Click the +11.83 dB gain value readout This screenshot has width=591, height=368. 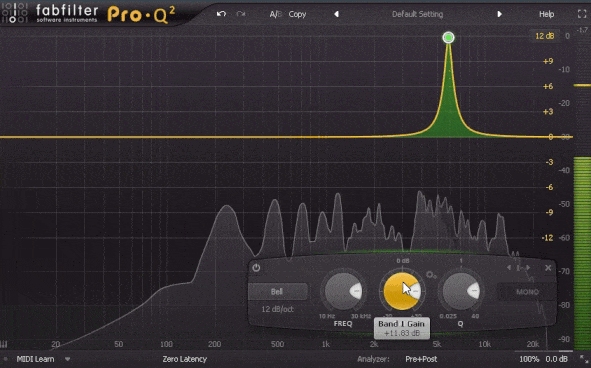click(402, 333)
